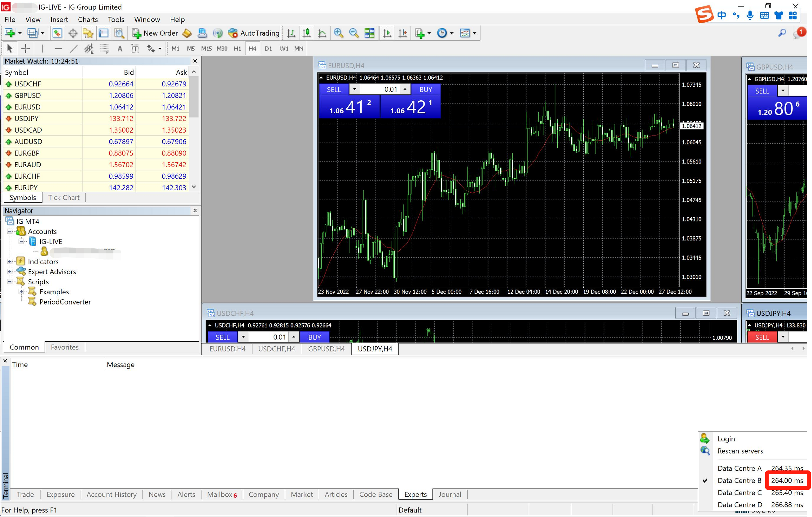
Task: Choose Rescan servers in popup
Action: click(x=740, y=451)
